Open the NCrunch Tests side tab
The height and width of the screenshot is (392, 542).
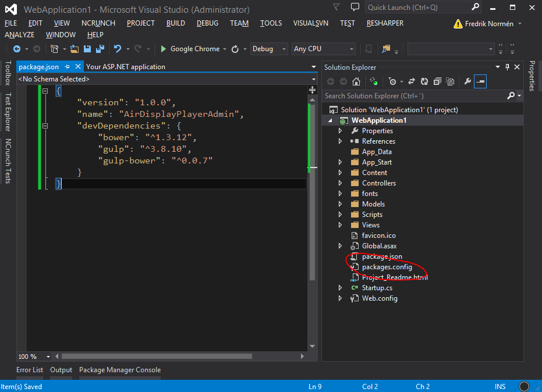click(x=8, y=161)
